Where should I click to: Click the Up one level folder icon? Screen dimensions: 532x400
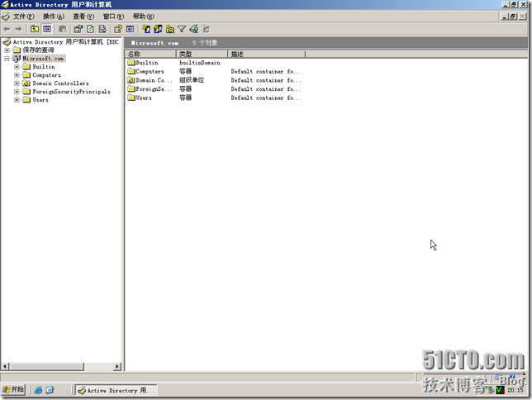point(35,29)
